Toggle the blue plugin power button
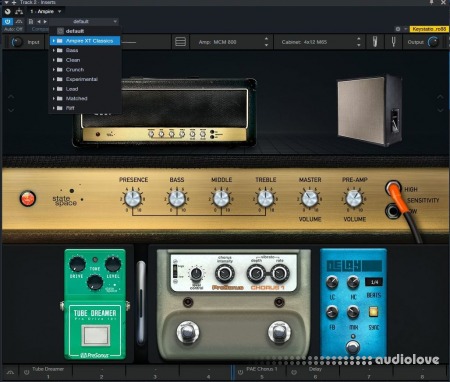 pos(8,22)
